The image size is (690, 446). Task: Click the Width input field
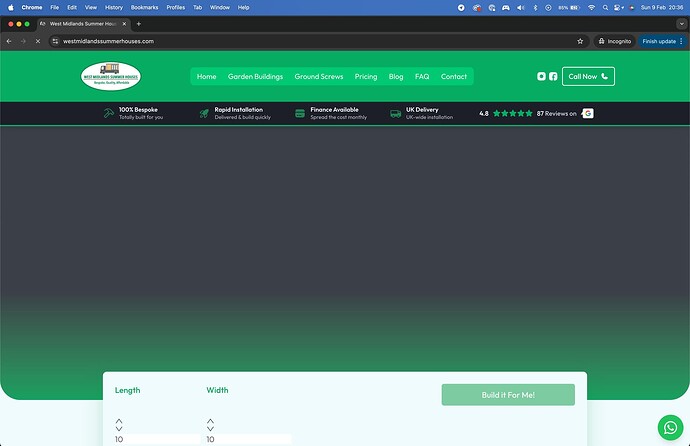click(x=249, y=439)
